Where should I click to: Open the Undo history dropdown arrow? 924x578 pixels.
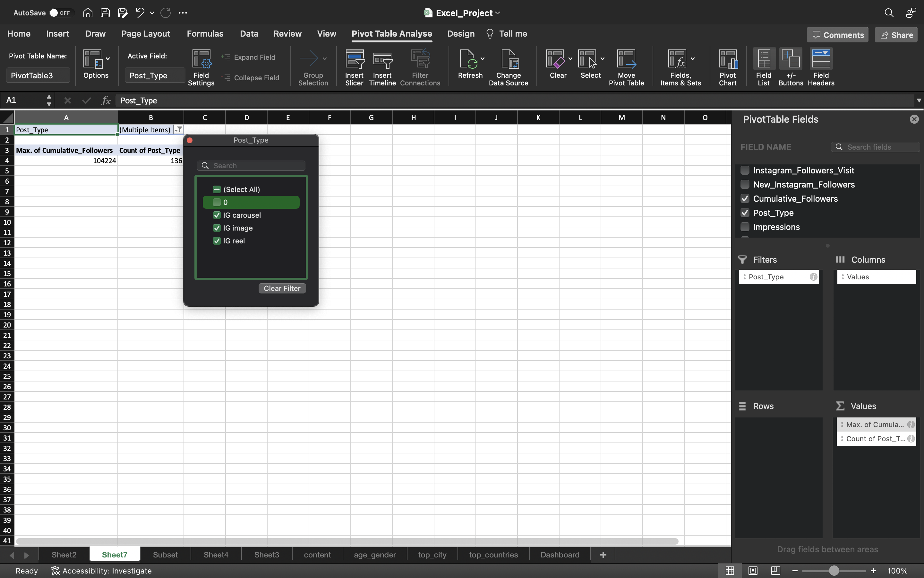[x=152, y=13]
